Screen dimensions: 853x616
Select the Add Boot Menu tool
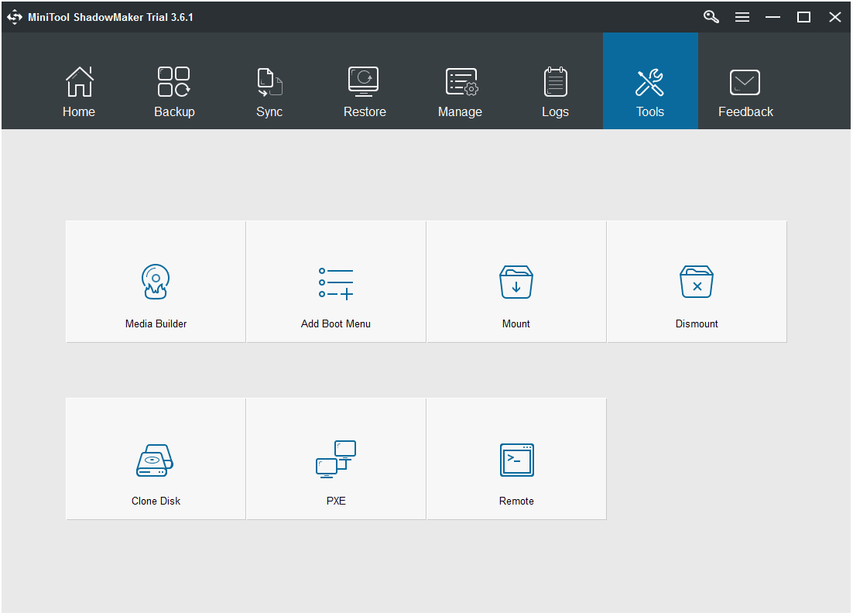[x=335, y=281]
